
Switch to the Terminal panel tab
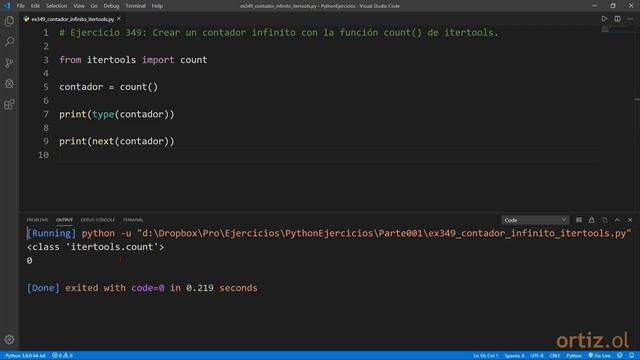point(133,220)
